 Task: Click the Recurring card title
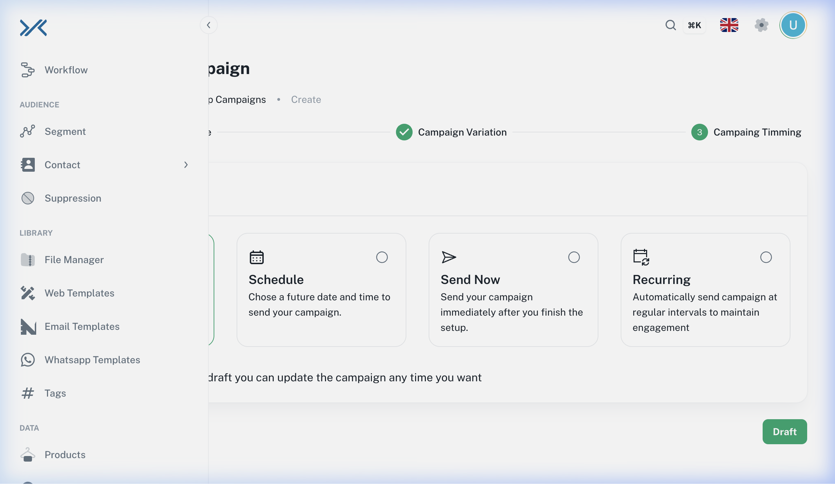(662, 279)
